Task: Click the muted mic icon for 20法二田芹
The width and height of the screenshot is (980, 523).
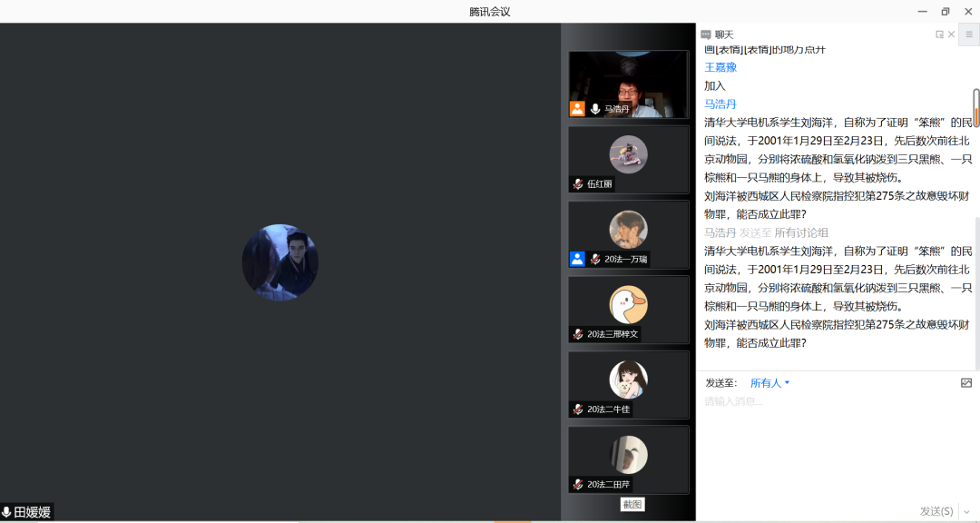Action: tap(578, 485)
